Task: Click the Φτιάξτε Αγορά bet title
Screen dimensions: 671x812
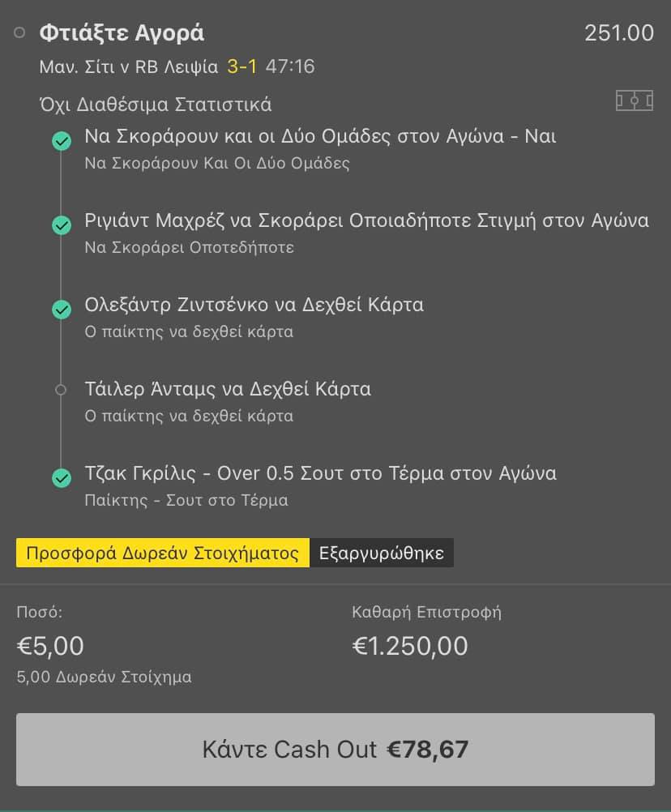Action: tap(122, 33)
